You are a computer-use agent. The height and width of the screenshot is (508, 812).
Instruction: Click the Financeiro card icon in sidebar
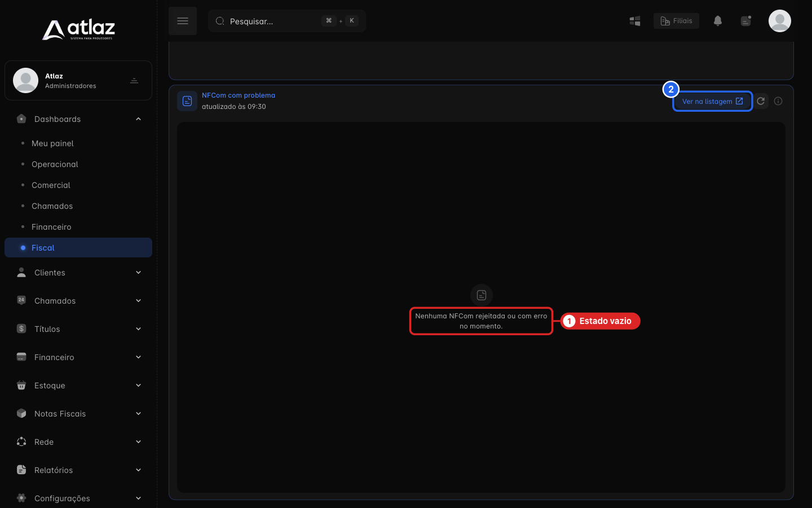tap(21, 357)
